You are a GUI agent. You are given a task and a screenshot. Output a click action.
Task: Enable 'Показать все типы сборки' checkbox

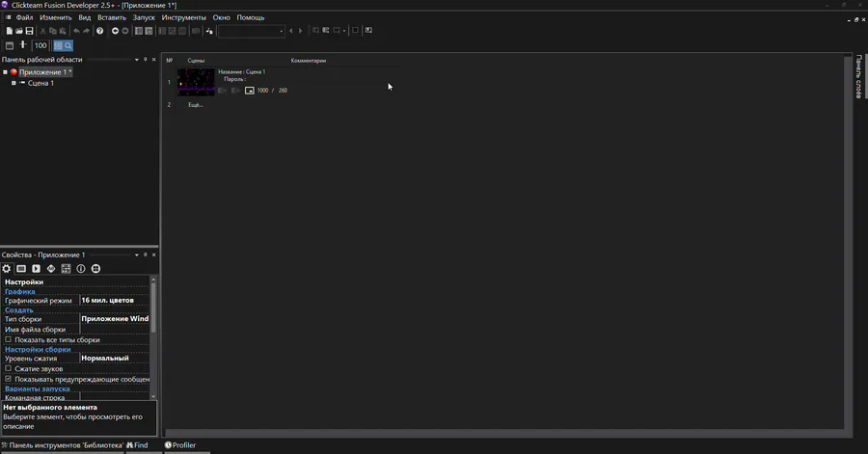tap(9, 339)
